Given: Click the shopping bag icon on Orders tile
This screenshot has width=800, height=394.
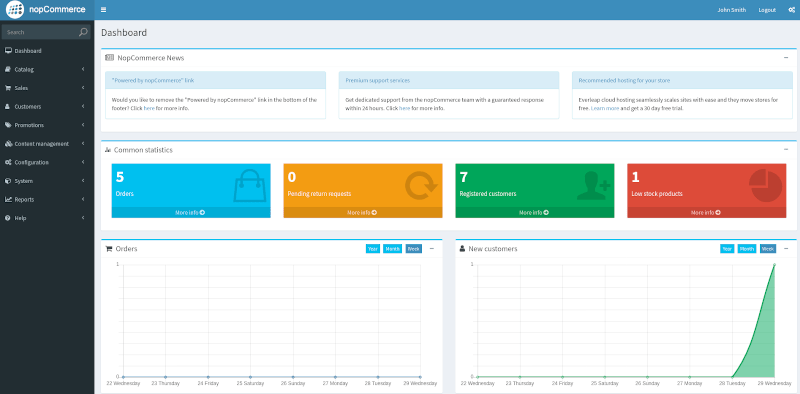Looking at the screenshot, I should pos(250,186).
